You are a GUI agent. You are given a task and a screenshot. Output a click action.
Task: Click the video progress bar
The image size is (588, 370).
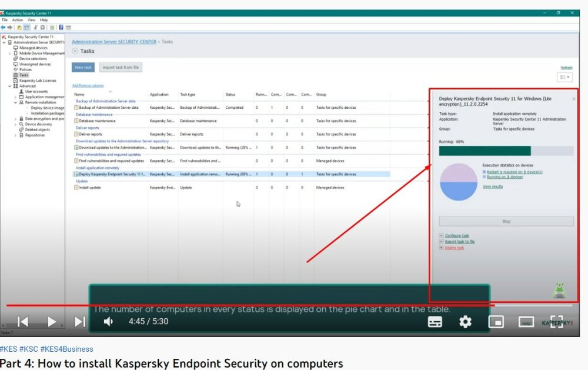289,305
